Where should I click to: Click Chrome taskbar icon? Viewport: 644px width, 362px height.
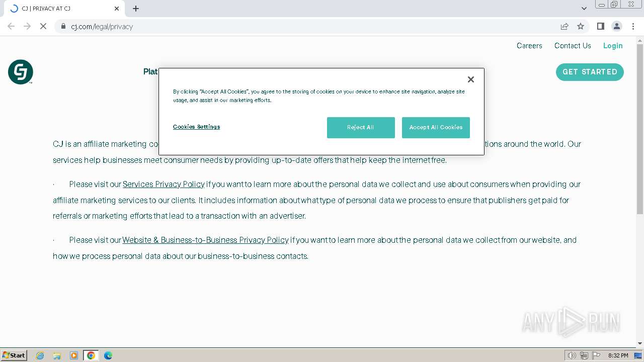click(91, 355)
